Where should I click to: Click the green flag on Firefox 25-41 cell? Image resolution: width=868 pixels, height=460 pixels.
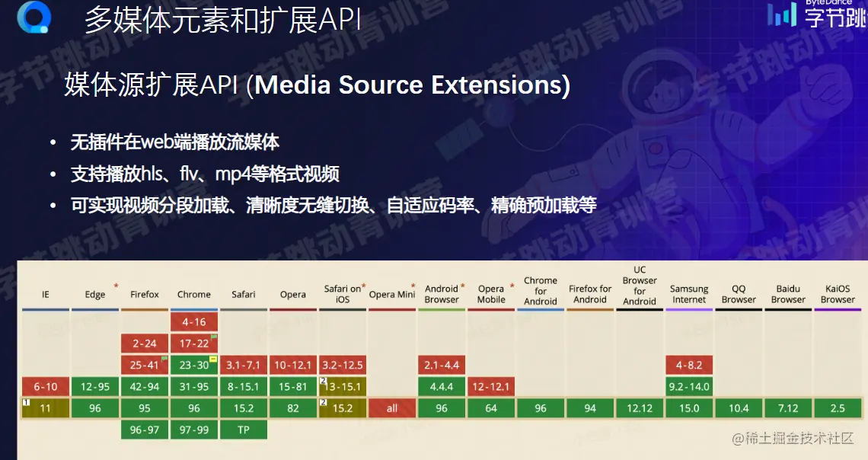coord(164,358)
